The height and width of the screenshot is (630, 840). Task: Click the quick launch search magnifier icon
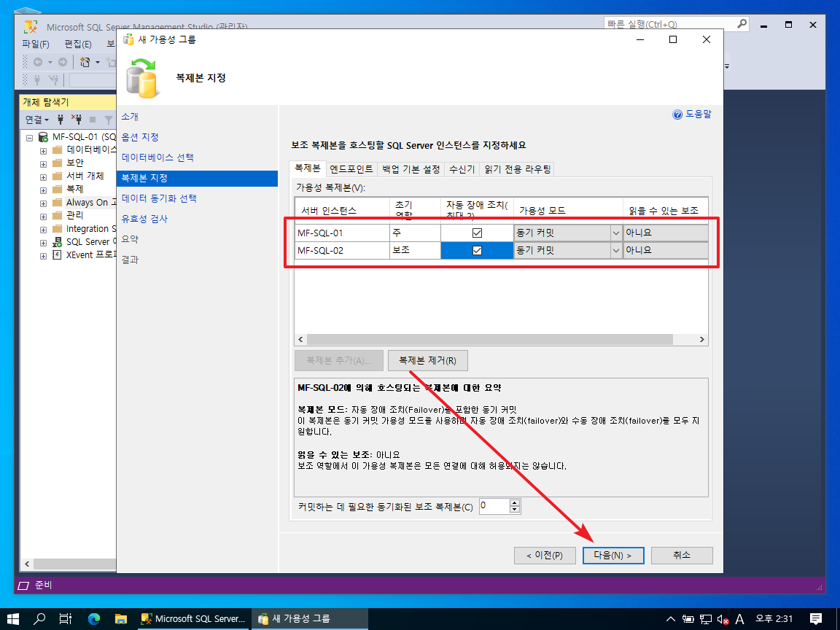pos(742,24)
